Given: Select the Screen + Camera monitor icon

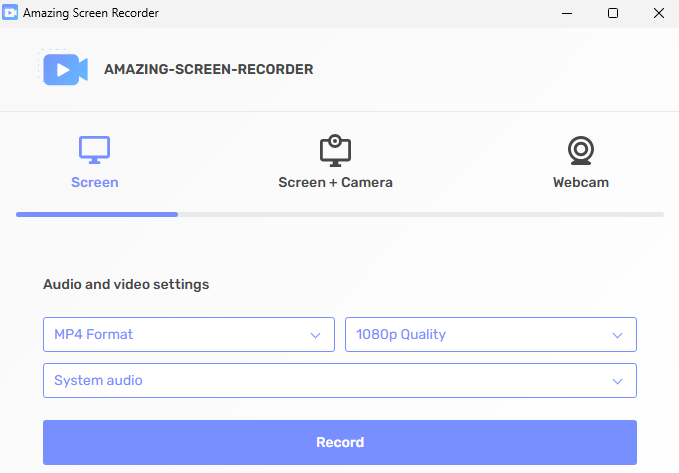Looking at the screenshot, I should (335, 150).
